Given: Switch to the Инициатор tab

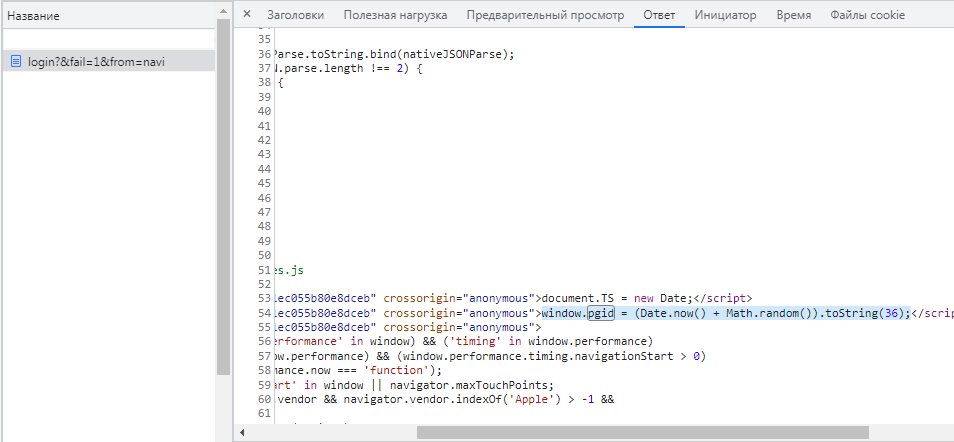Looking at the screenshot, I should point(725,15).
